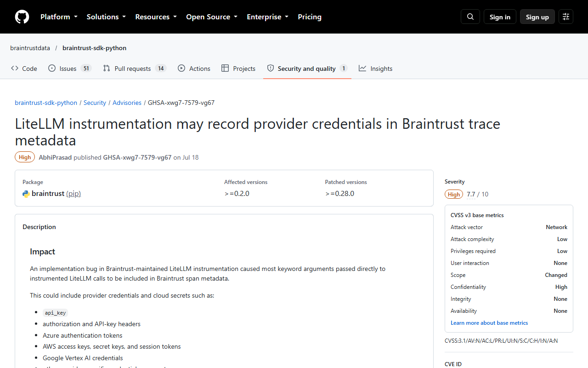
Task: Select the affected versions value >=0.2.0
Action: (237, 194)
